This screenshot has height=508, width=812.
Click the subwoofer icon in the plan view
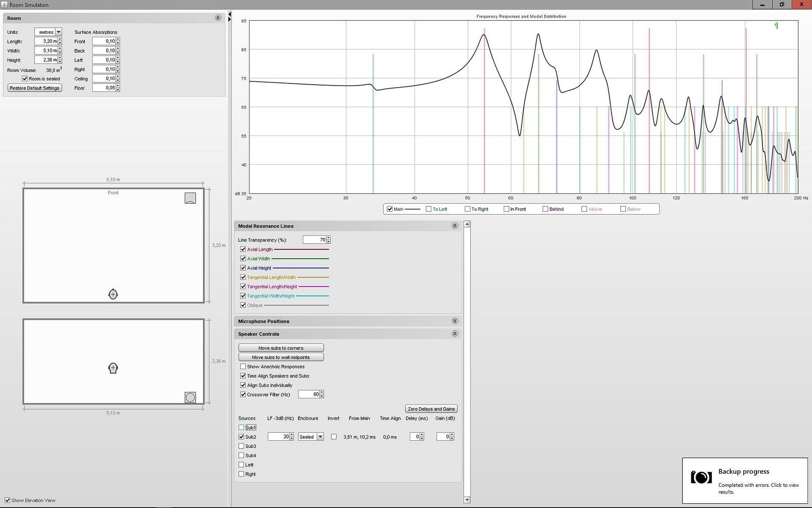(x=190, y=198)
